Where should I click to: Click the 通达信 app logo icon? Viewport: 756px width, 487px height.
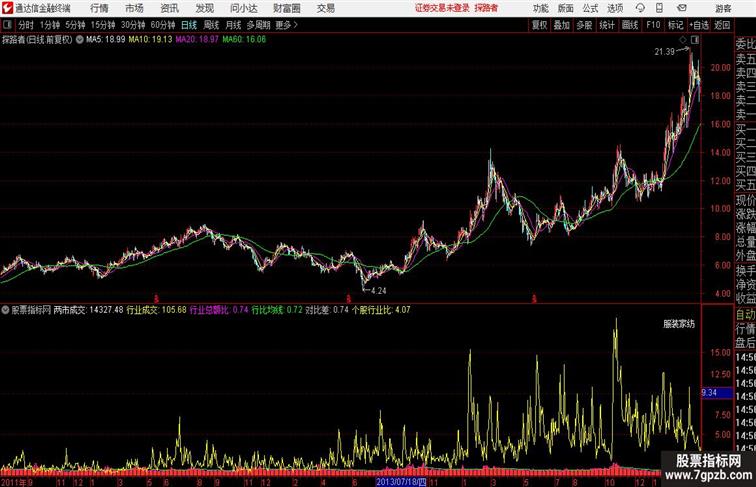(x=7, y=8)
